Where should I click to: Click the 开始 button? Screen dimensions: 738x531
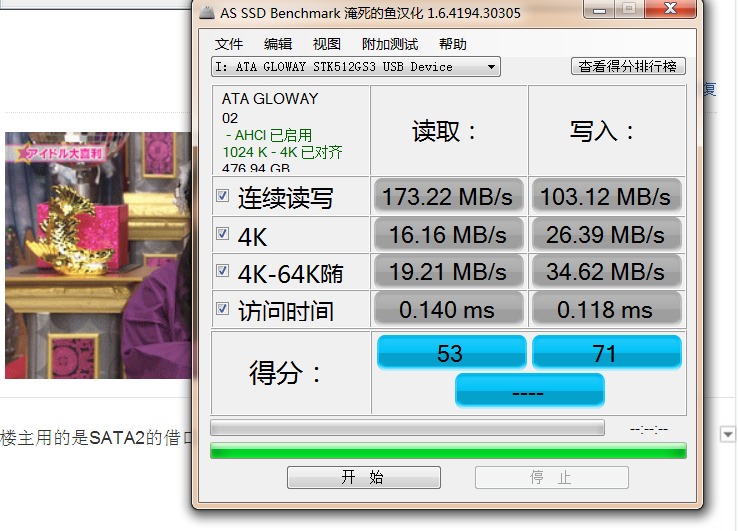[x=364, y=477]
